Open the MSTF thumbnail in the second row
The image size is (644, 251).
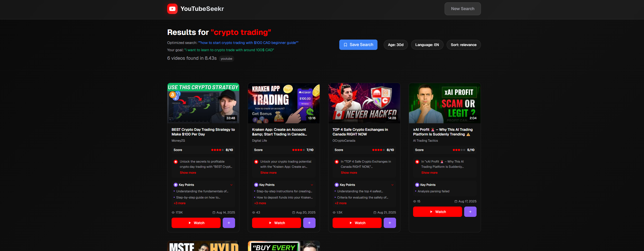point(203,246)
